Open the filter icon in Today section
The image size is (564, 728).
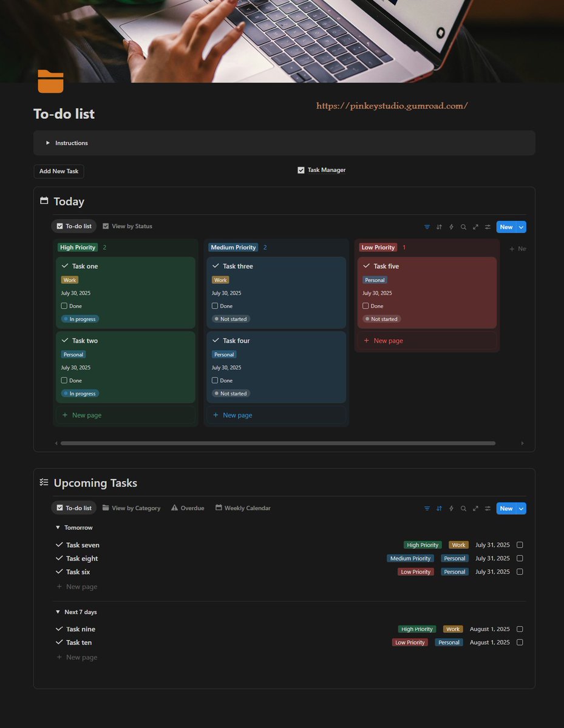[x=427, y=227]
